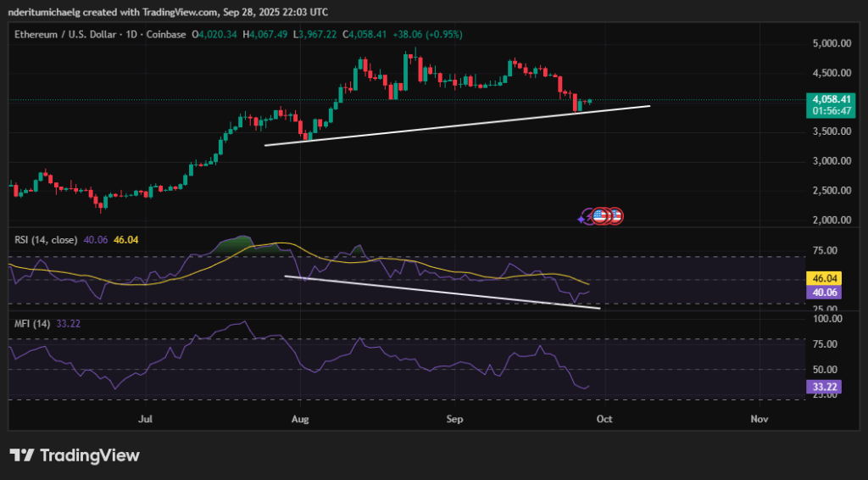This screenshot has width=868, height=480.
Task: Open the rightmost US flag economic event marker
Action: (x=615, y=216)
